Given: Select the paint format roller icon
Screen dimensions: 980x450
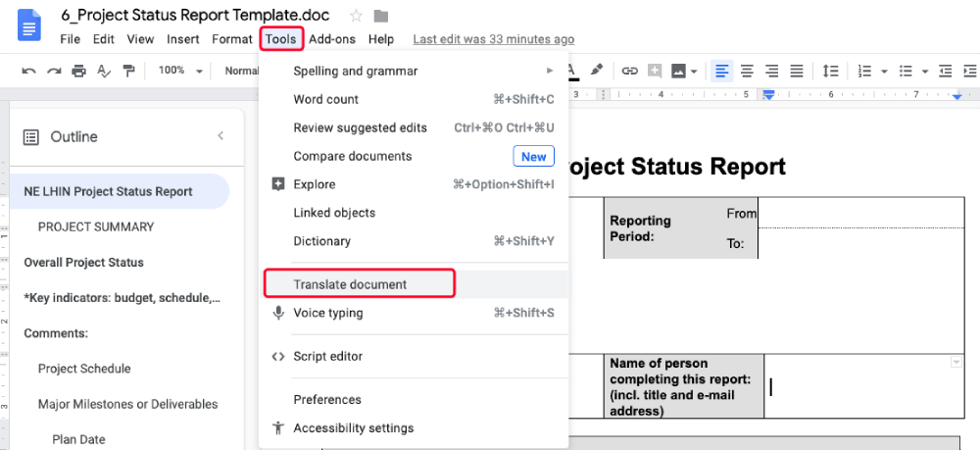Looking at the screenshot, I should pyautogui.click(x=127, y=71).
